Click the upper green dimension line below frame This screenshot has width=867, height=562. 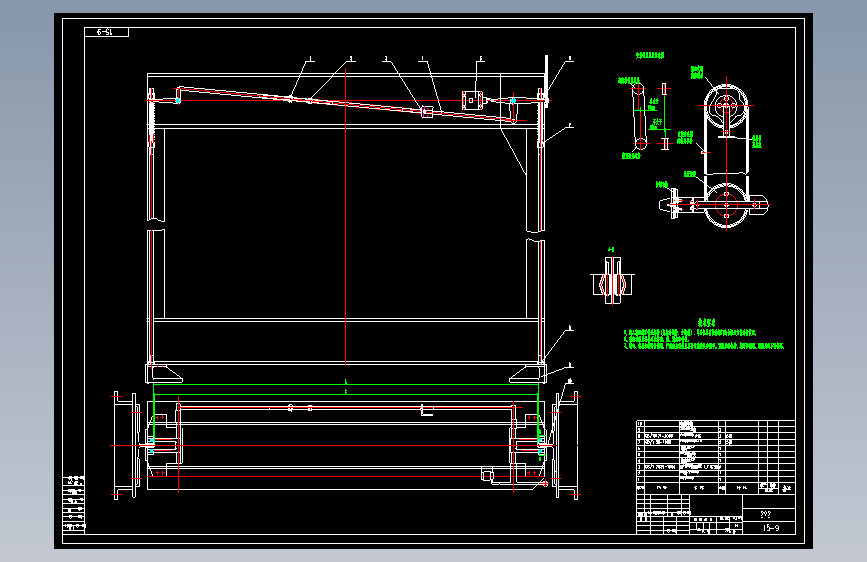(x=346, y=384)
